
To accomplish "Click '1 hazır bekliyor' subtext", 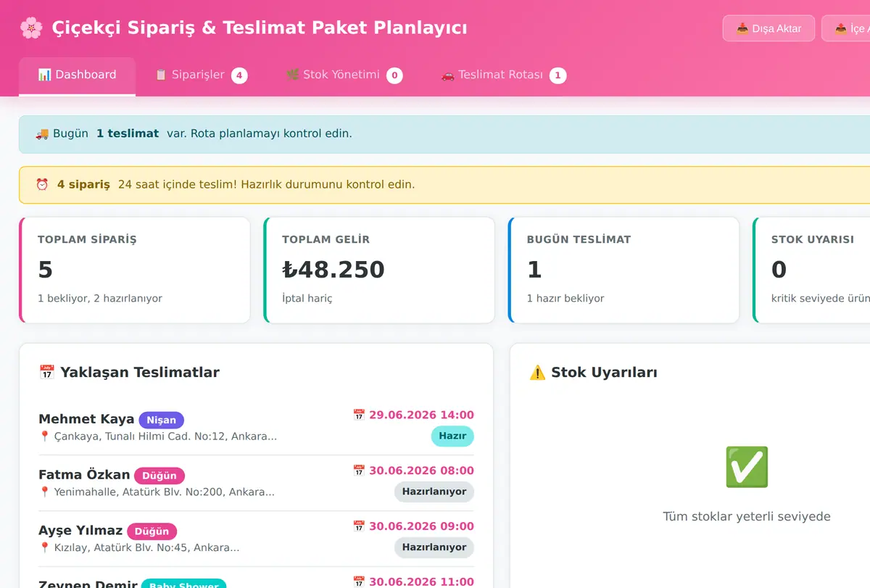I will pos(565,298).
